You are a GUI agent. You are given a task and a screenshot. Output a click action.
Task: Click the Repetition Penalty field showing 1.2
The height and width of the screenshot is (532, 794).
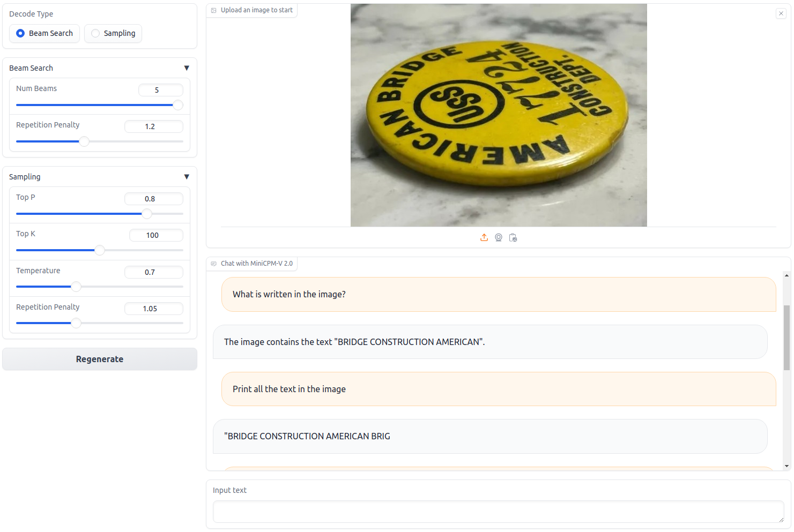coord(154,126)
